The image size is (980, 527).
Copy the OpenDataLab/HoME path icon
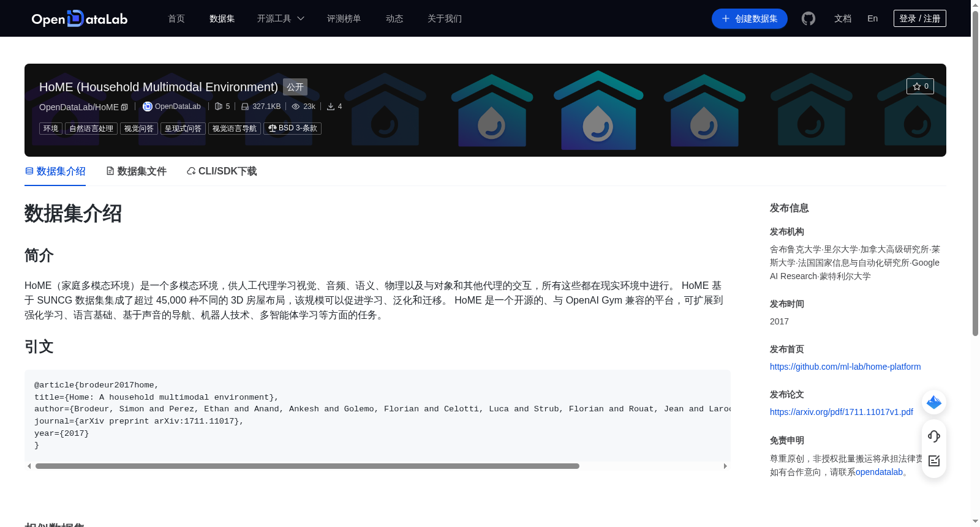point(124,107)
